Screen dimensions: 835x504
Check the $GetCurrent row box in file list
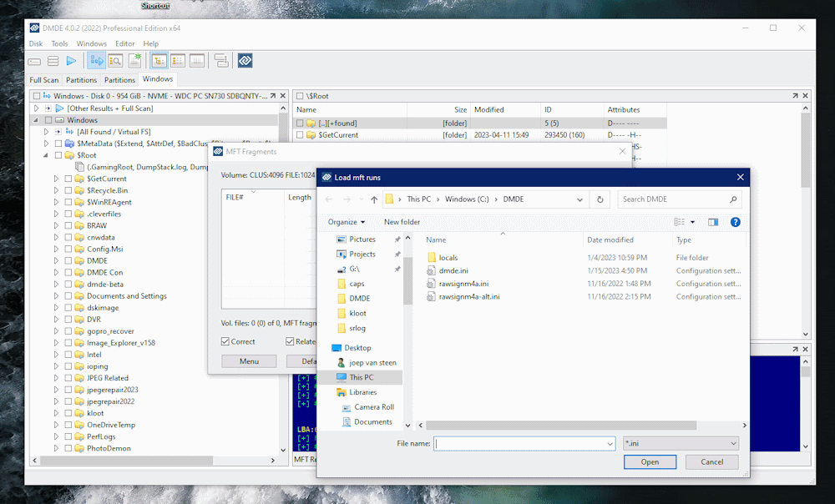pos(300,135)
